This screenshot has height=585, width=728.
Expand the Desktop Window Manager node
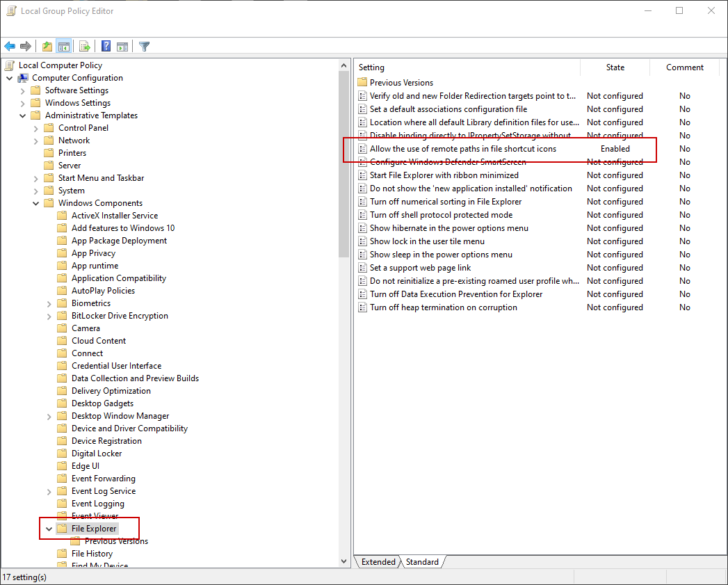[x=49, y=417]
